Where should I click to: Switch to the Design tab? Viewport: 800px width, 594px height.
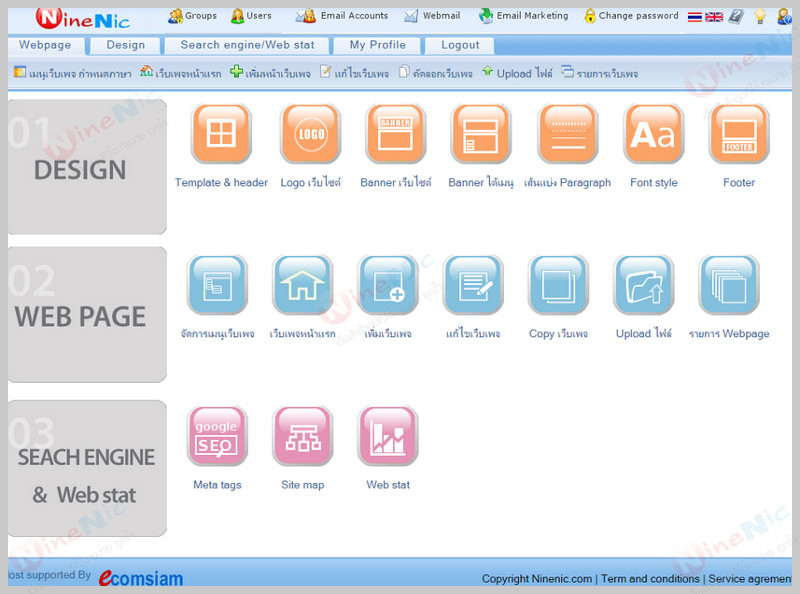(125, 45)
